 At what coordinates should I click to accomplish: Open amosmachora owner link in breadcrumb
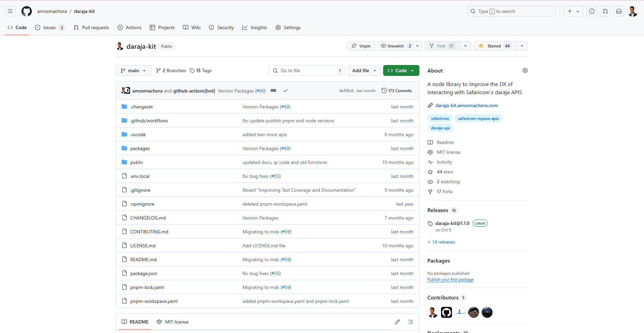[x=52, y=11]
